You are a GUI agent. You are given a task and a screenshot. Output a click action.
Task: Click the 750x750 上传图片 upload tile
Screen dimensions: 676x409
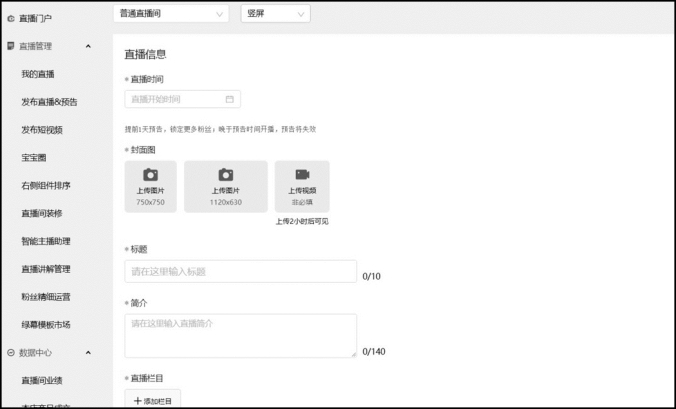[x=150, y=187]
